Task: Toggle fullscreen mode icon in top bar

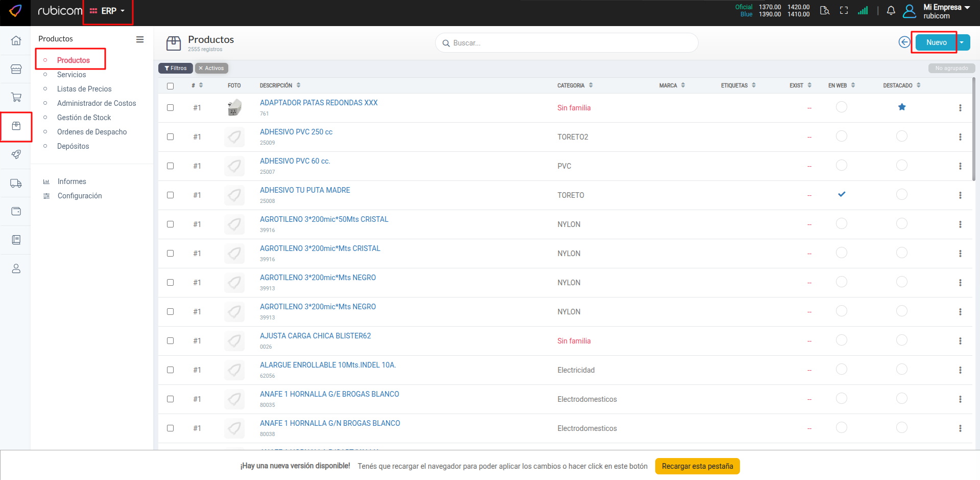Action: tap(844, 11)
